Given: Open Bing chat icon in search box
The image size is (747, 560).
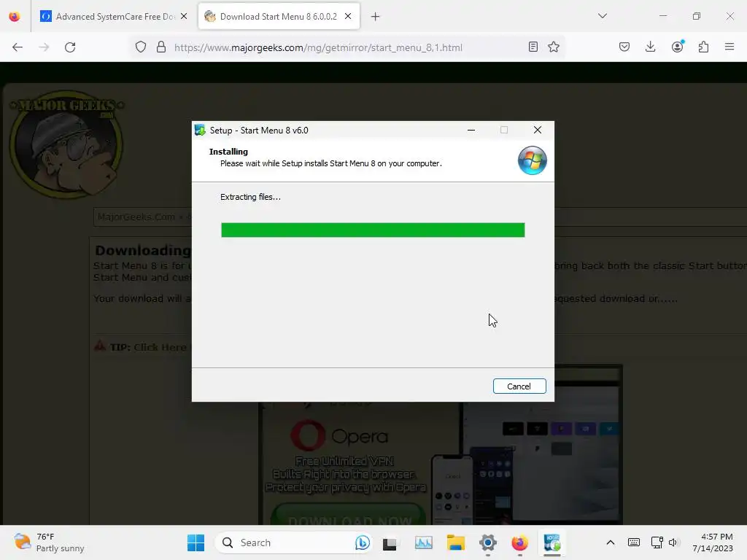Looking at the screenshot, I should [363, 542].
